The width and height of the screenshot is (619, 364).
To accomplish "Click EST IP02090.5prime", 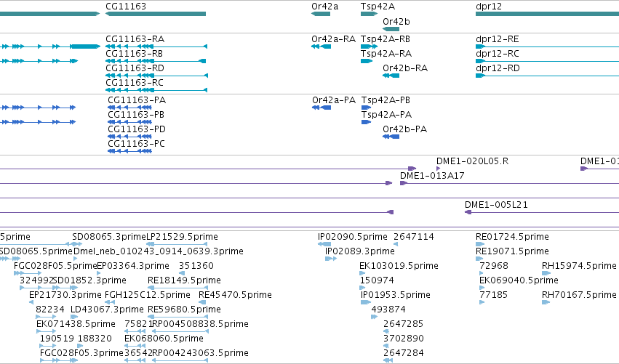I will point(353,237).
